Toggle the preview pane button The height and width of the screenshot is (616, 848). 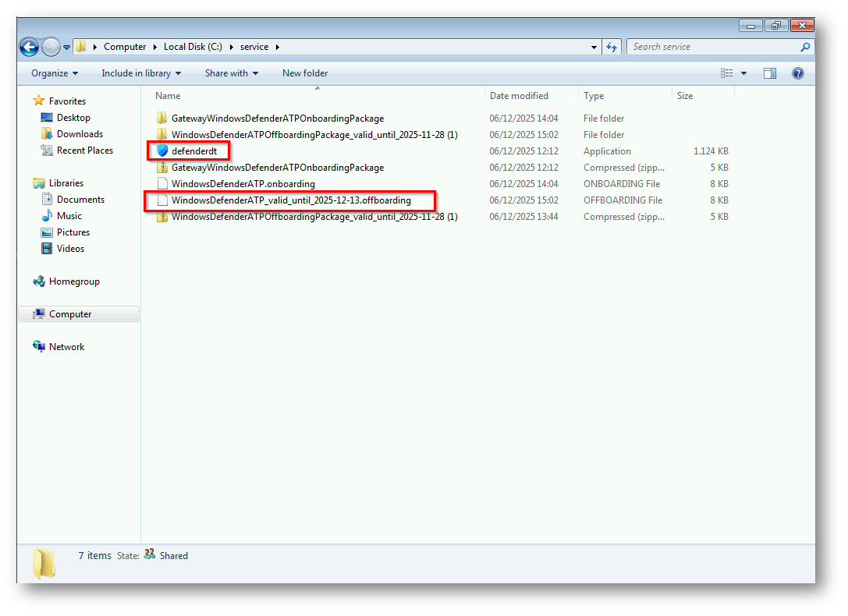769,73
